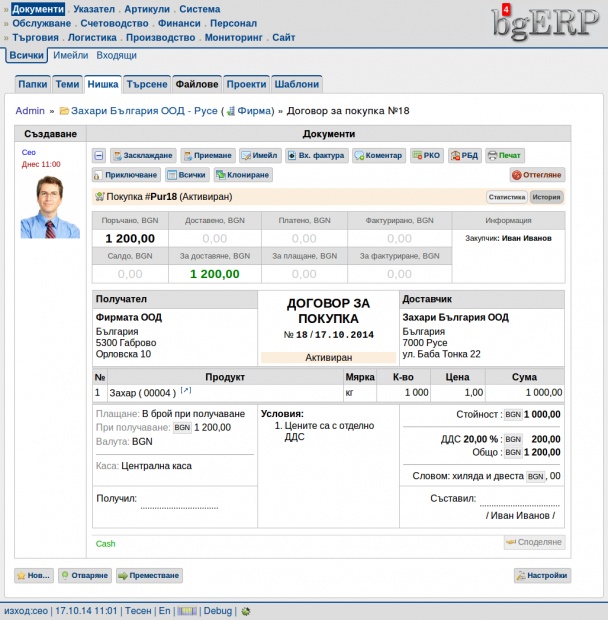
Task: Click the Сео author link
Action: coord(28,152)
